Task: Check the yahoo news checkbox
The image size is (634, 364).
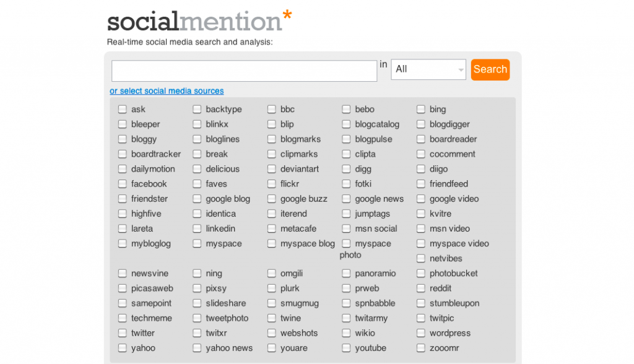Action: (197, 348)
